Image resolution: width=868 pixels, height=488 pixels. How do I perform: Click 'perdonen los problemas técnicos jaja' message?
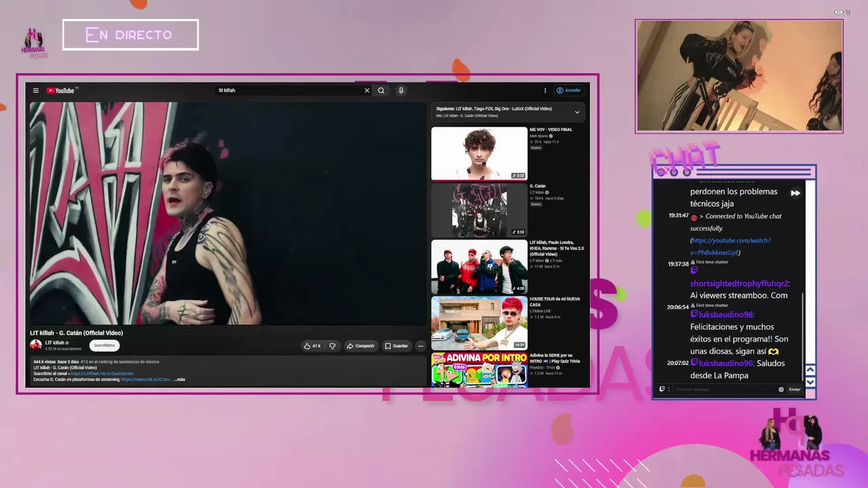coord(734,197)
